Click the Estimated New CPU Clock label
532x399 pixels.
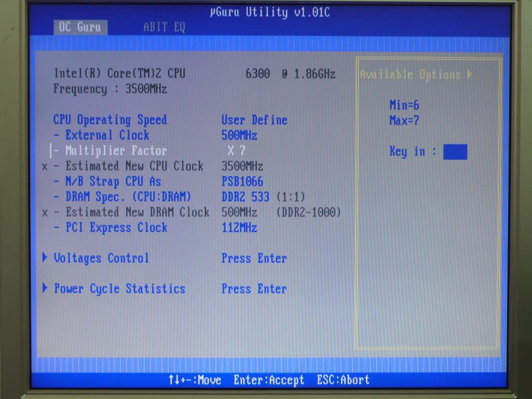135,166
